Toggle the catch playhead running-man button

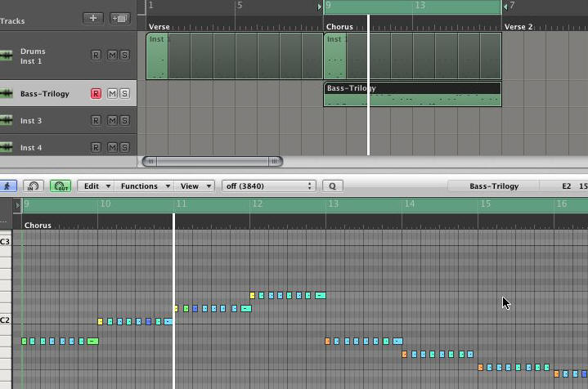7,186
